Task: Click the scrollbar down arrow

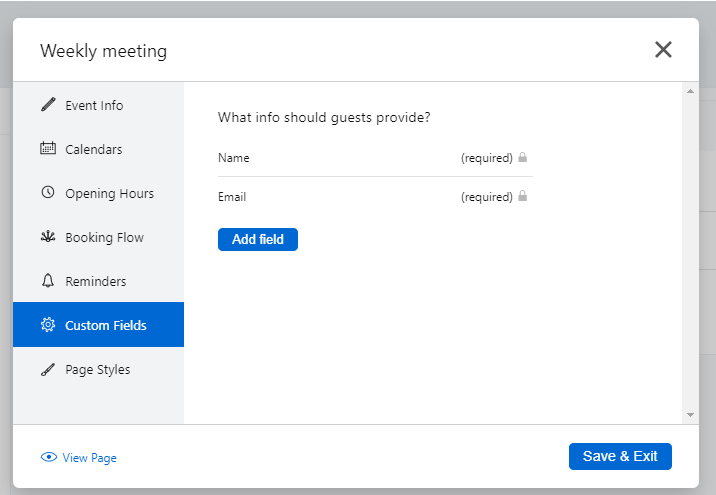Action: click(690, 414)
